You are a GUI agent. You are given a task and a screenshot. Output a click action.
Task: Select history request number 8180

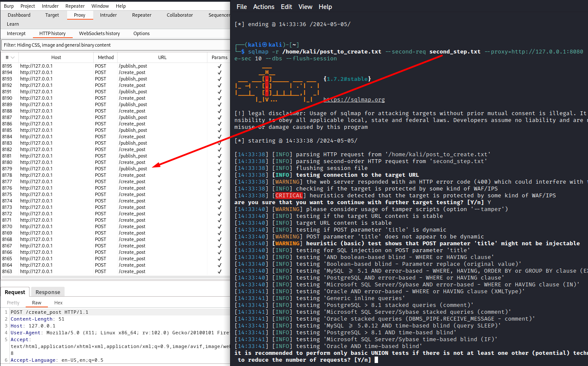[115, 162]
